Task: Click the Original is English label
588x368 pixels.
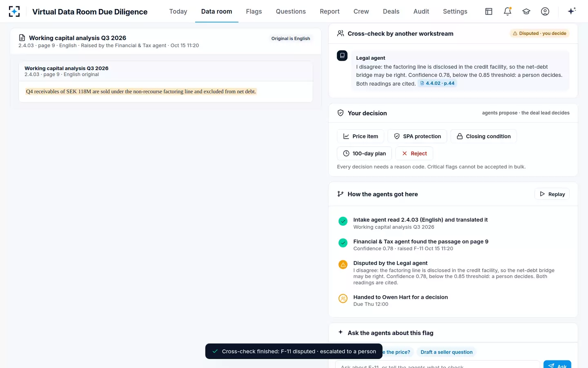Action: coord(291,38)
